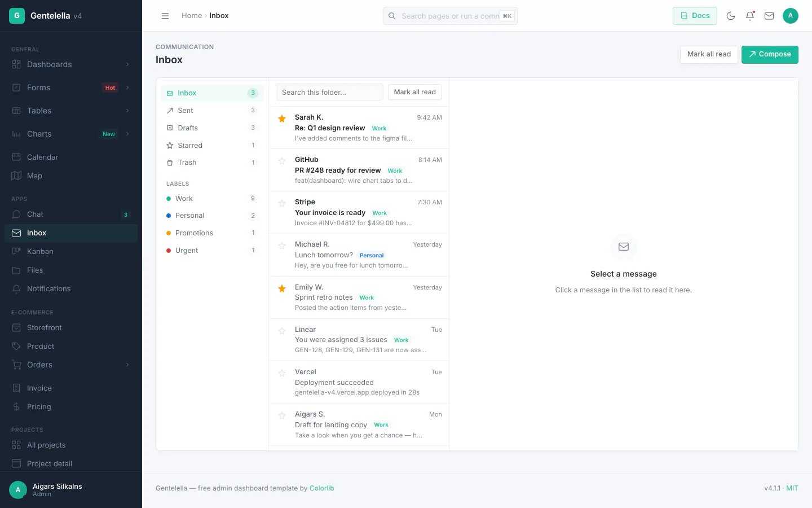Image resolution: width=812 pixels, height=508 pixels.
Task: Unstar the Sarah K. message
Action: tap(282, 119)
